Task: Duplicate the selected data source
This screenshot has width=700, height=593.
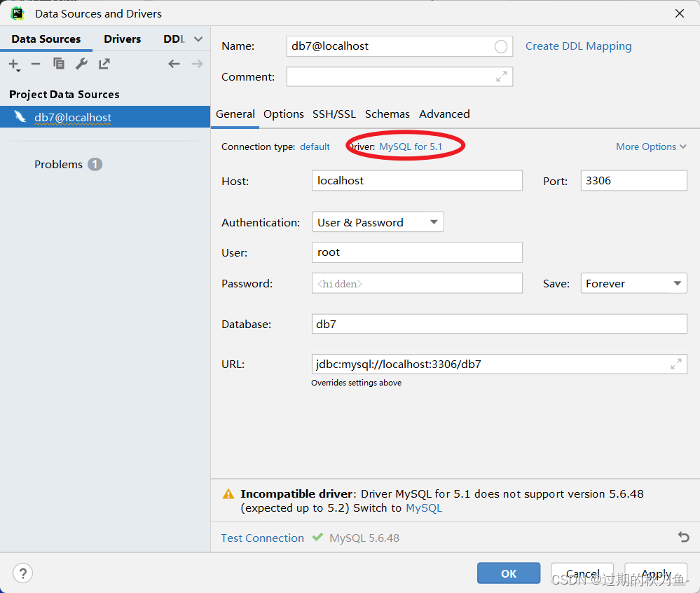Action: [x=58, y=64]
